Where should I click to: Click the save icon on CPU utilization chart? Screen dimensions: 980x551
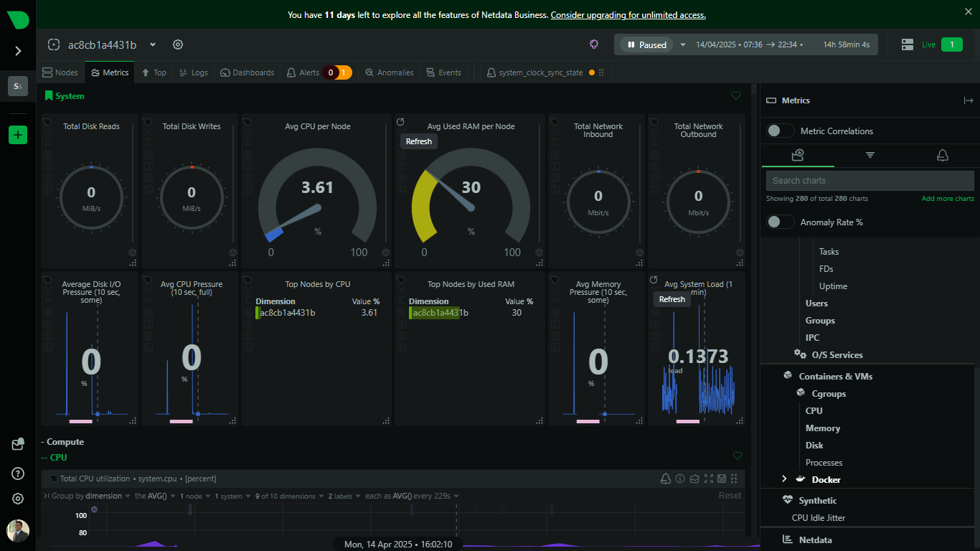click(722, 479)
